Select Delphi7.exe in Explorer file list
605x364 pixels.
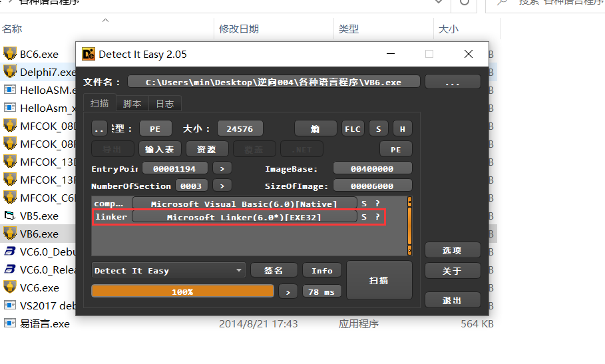tap(48, 72)
